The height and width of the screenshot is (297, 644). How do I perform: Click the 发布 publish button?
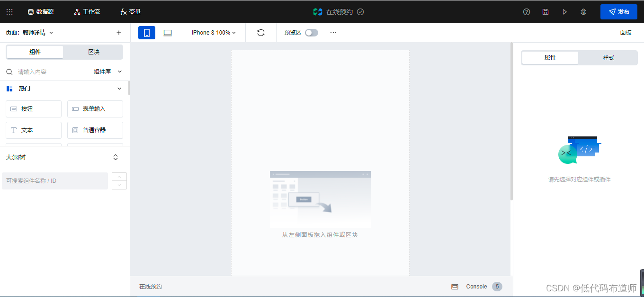pyautogui.click(x=619, y=12)
